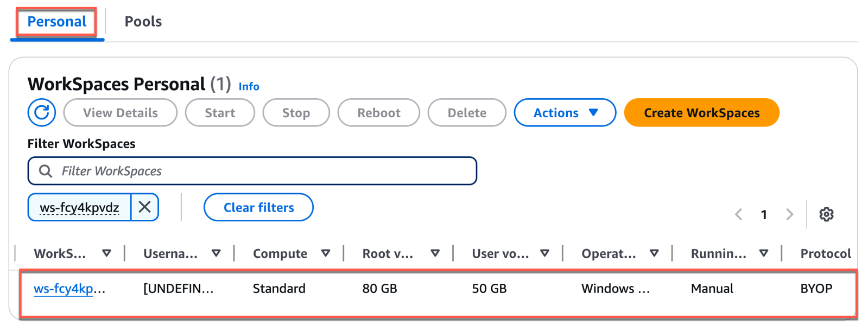Go to next page arrow
The width and height of the screenshot is (868, 331).
pos(790,214)
